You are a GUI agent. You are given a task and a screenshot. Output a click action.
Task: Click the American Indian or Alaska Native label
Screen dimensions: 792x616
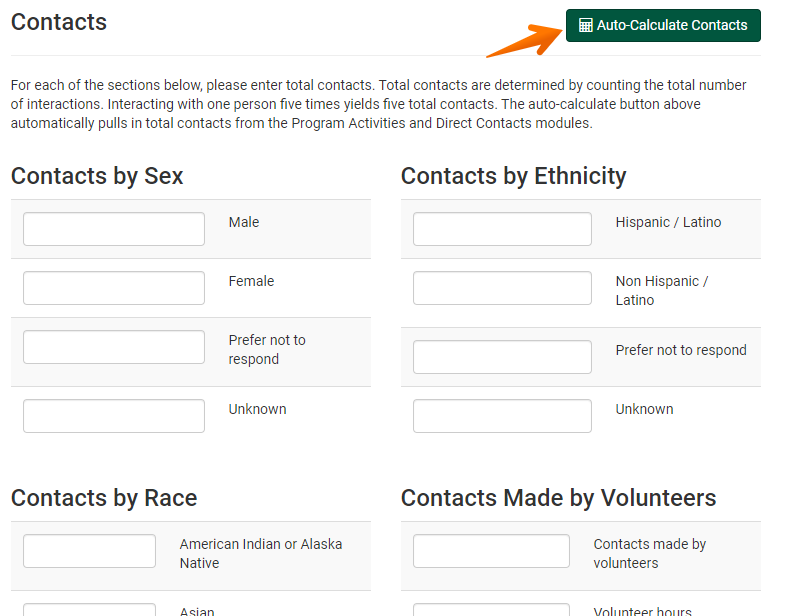click(261, 553)
